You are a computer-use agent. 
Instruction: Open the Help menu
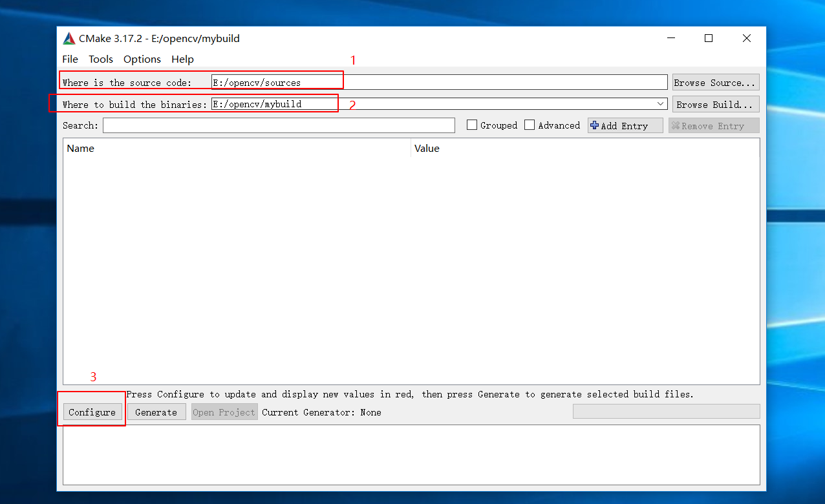pos(182,59)
